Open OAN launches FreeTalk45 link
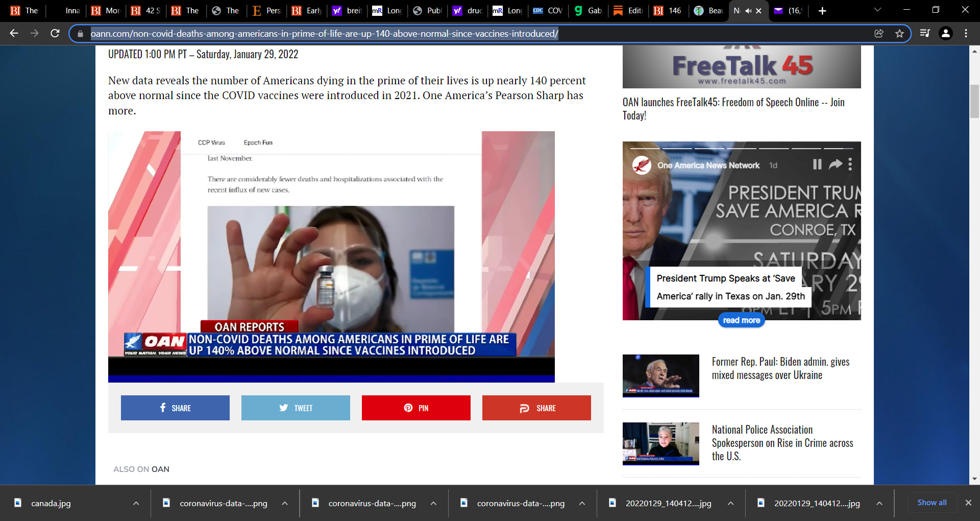 pyautogui.click(x=733, y=109)
